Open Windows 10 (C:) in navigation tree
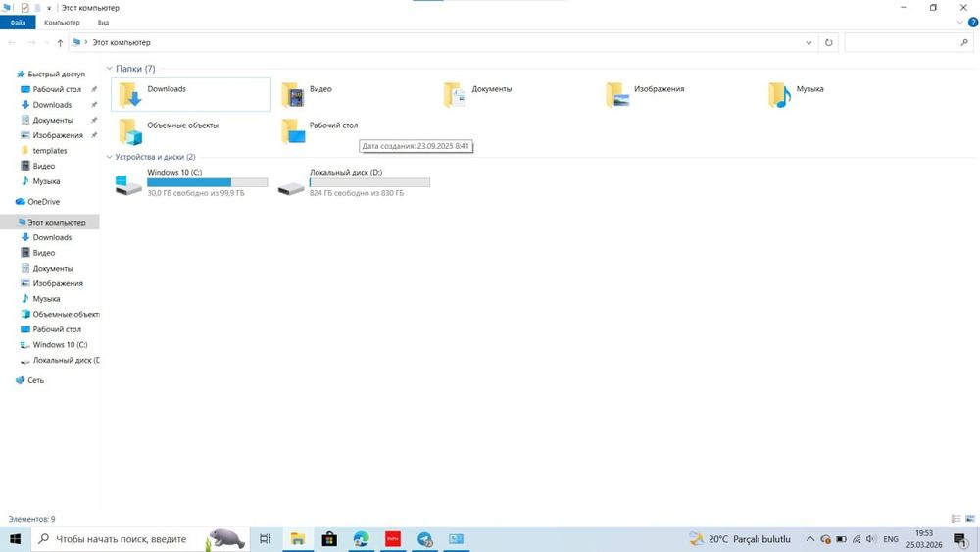 (60, 344)
